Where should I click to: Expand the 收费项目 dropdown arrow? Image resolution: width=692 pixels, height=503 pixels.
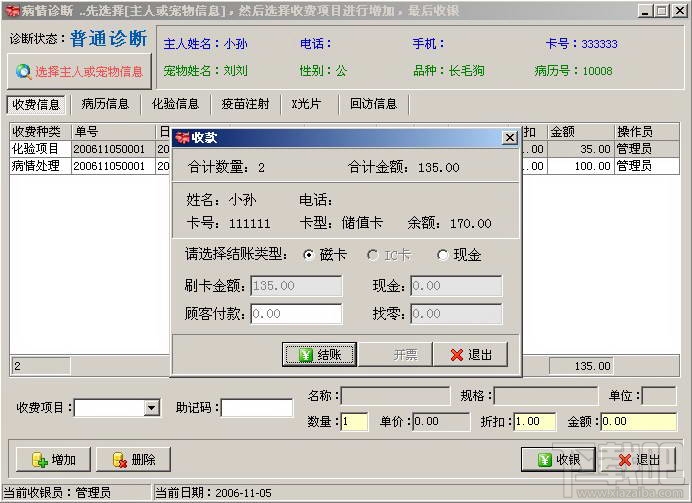151,408
